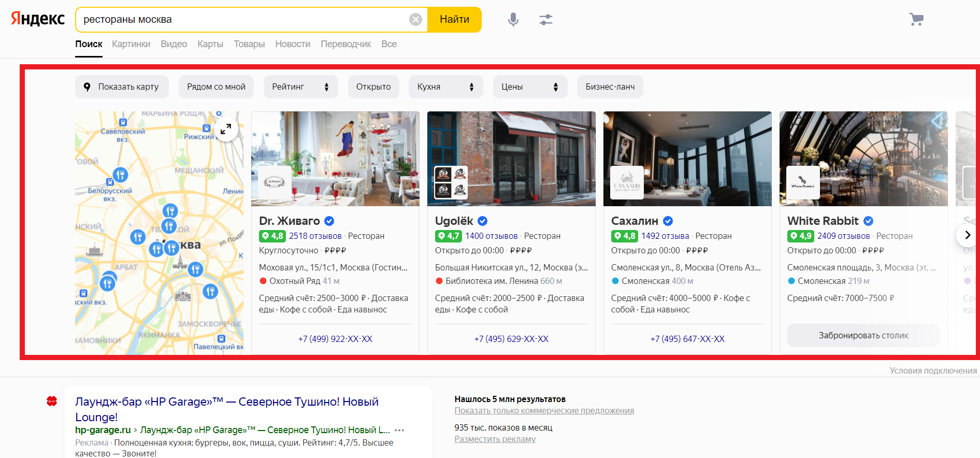Clear the search query with the X icon

click(x=415, y=20)
